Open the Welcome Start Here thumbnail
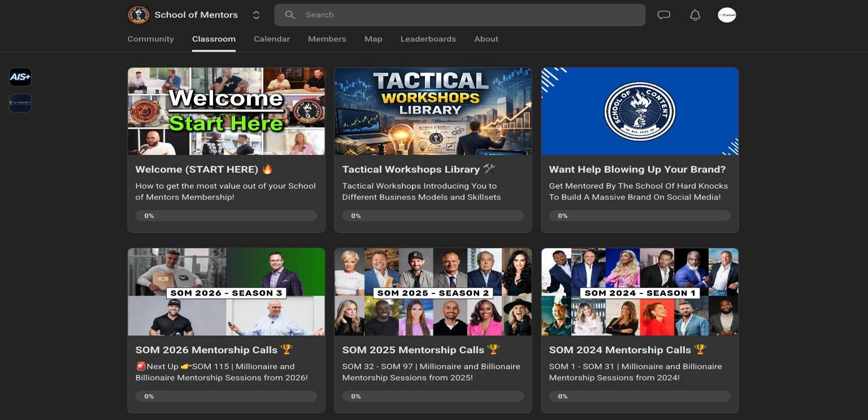The image size is (868, 420). [x=226, y=111]
